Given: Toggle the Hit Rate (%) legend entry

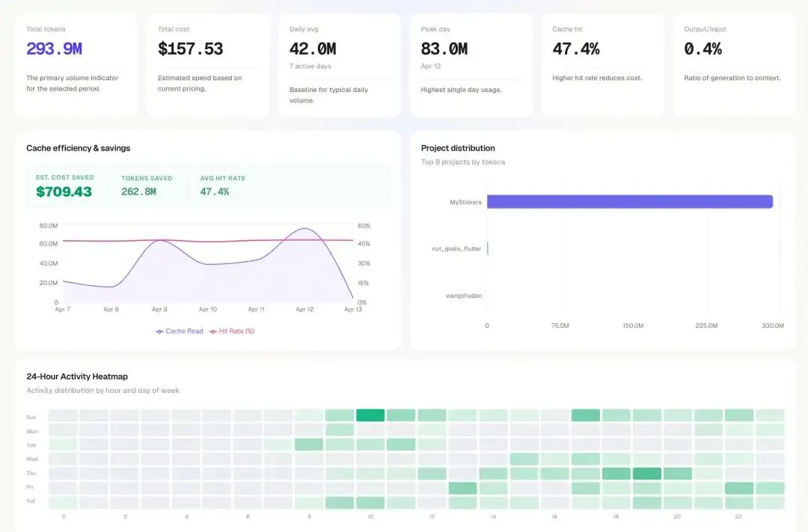Looking at the screenshot, I should pos(232,331).
